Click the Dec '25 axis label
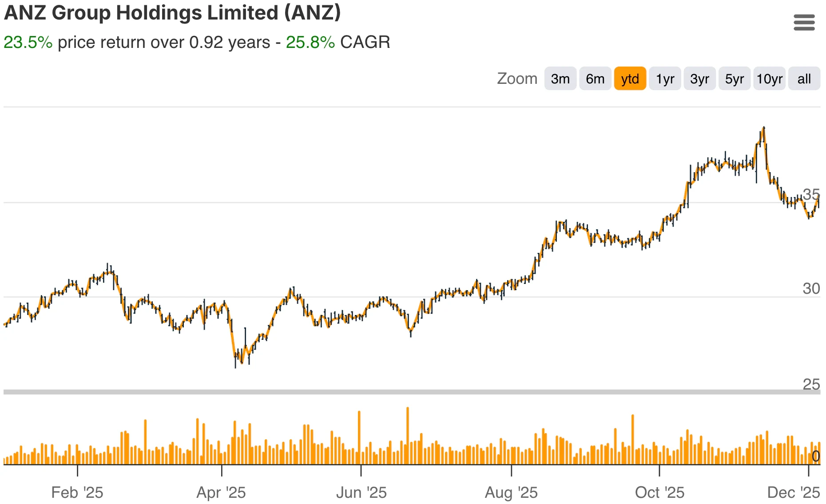The width and height of the screenshot is (826, 504). pyautogui.click(x=794, y=492)
